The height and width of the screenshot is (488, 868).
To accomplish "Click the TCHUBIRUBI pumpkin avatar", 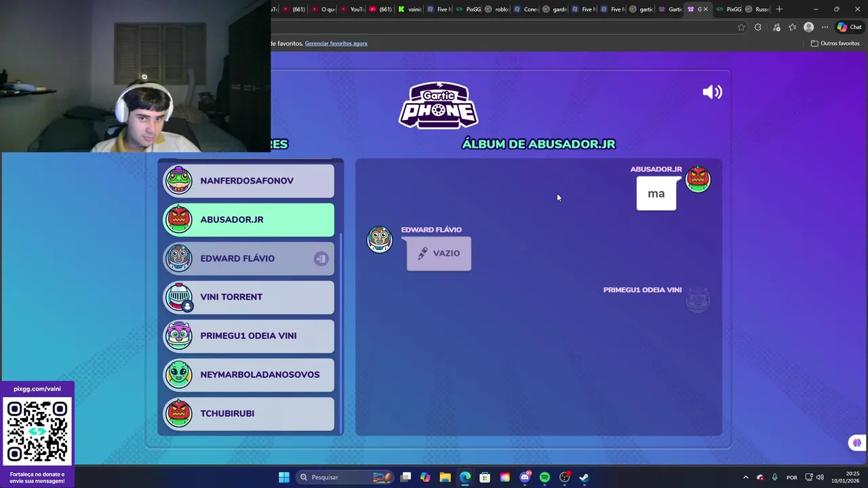I will click(179, 413).
